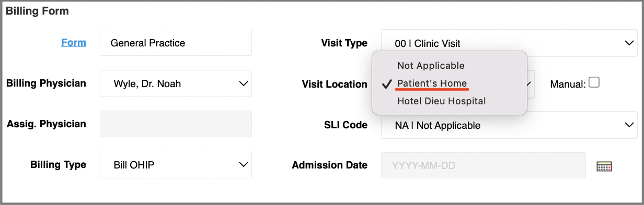Expand the Billing Type dropdown
644x205 pixels.
[176, 165]
